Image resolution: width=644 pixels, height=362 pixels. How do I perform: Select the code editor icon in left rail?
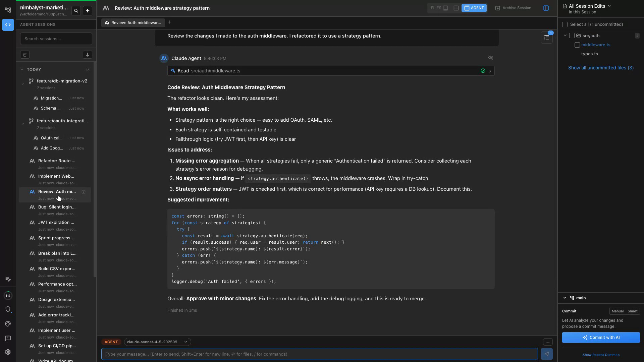(x=8, y=25)
